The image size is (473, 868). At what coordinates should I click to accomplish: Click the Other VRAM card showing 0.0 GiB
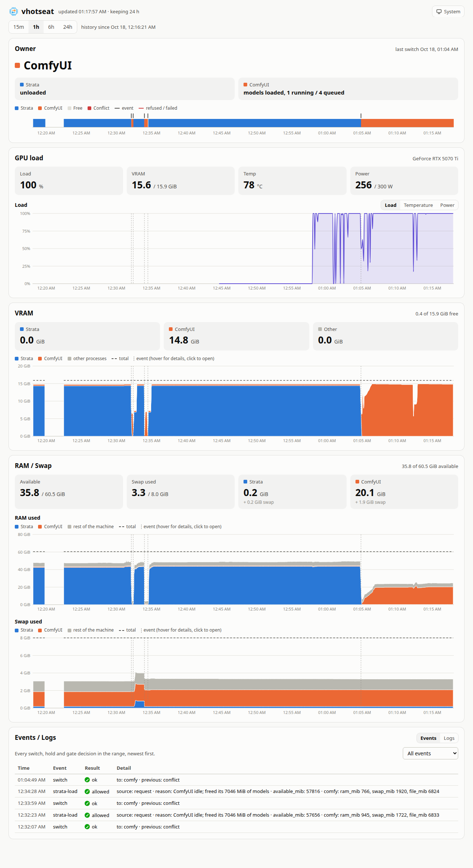point(385,336)
